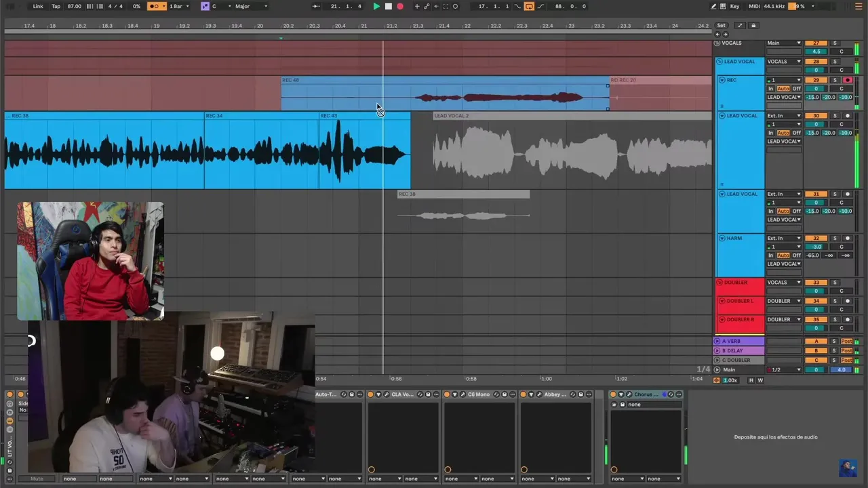Unfold C6 Mono device parameters triangle
868x488 pixels.
454,394
